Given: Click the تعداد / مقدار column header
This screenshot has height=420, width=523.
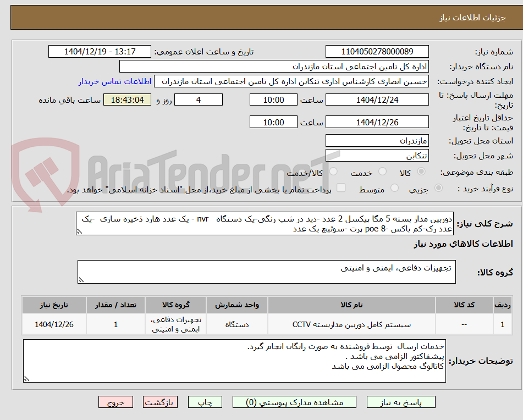Looking at the screenshot, I should (x=115, y=305).
